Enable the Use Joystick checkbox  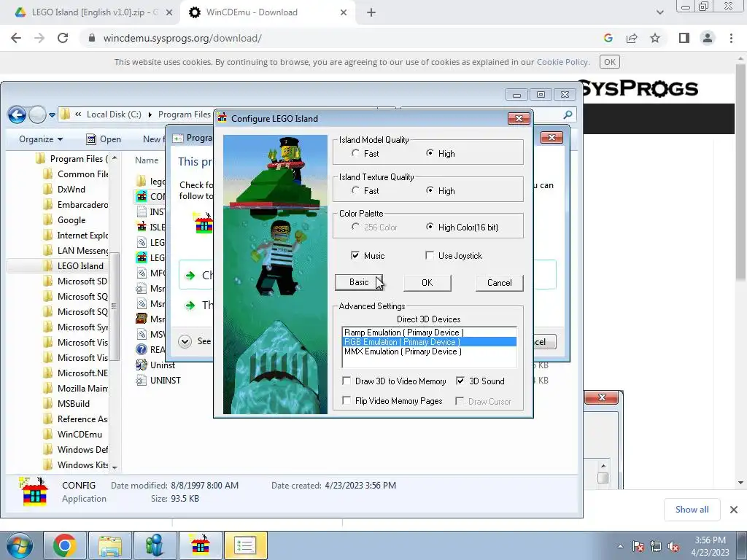(430, 256)
